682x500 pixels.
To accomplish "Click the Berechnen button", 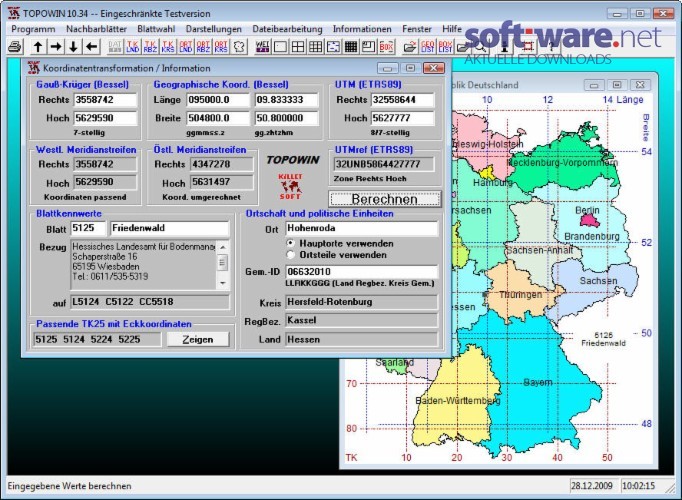I will point(384,199).
